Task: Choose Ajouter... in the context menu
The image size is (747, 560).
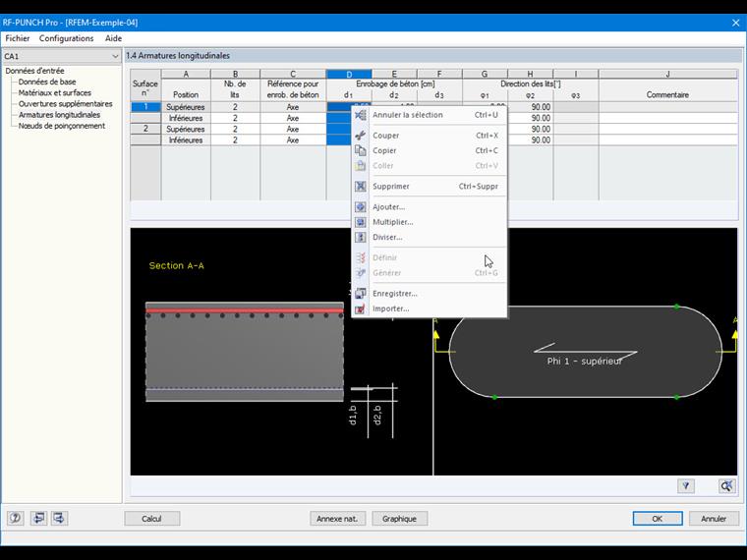Action: point(430,207)
